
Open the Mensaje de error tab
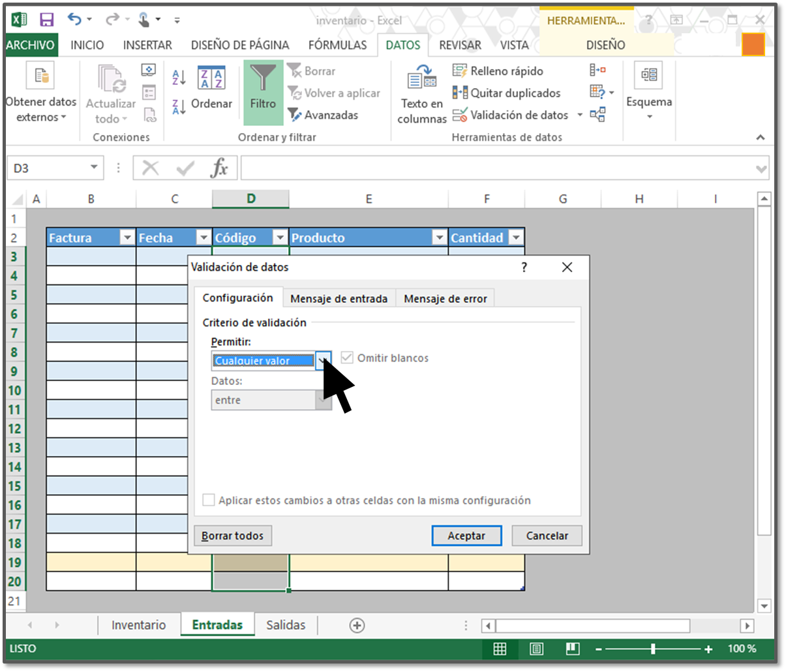tap(445, 298)
